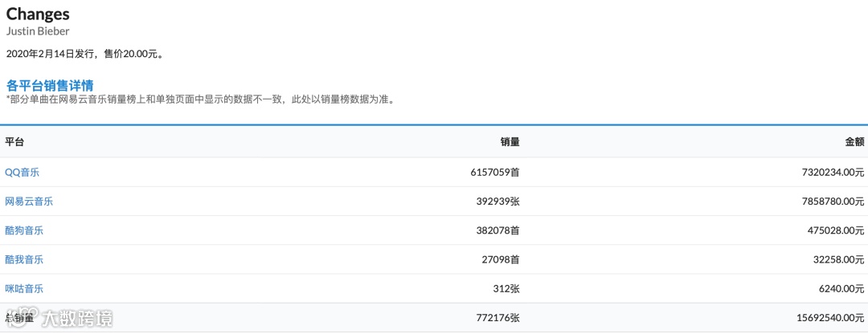This screenshot has height=334, width=868.
Task: Click the 各平台销售详情 heading
Action: coord(49,85)
